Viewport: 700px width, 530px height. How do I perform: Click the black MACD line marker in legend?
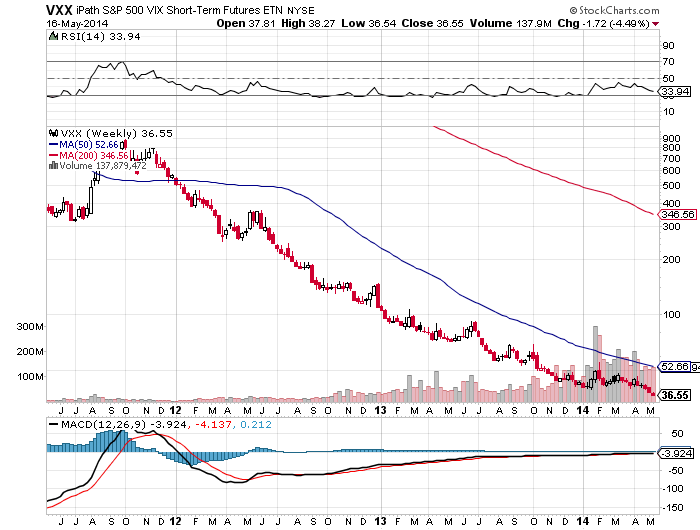(54, 424)
